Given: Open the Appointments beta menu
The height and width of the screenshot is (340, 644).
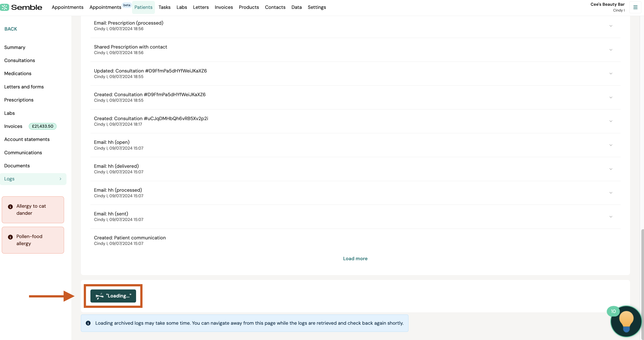Looking at the screenshot, I should [x=105, y=7].
